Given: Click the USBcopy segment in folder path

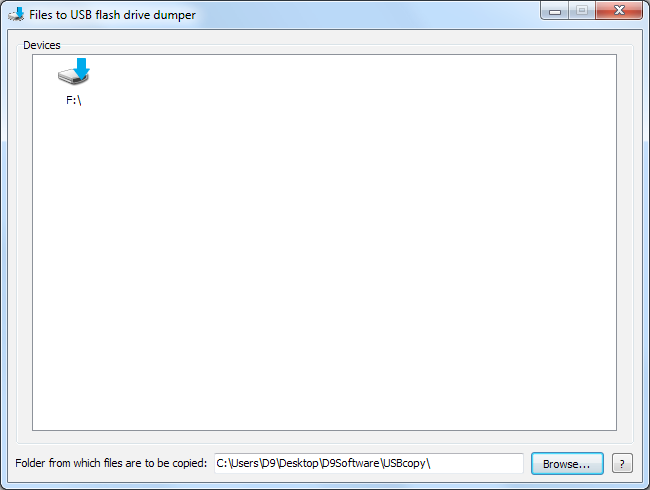Looking at the screenshot, I should click(x=404, y=463).
